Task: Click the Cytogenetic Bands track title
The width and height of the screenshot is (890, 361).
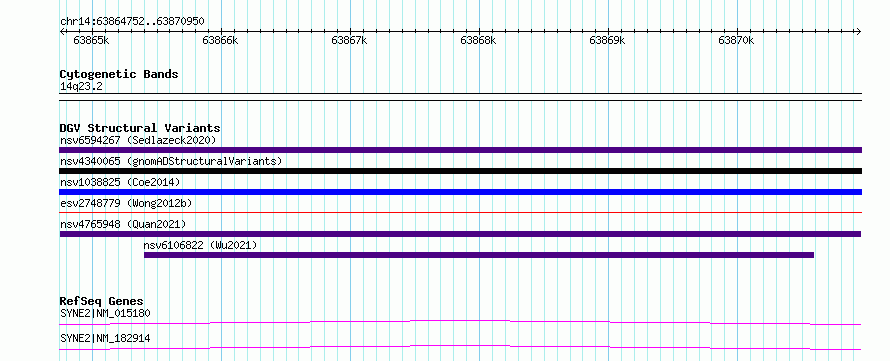Action: (119, 74)
